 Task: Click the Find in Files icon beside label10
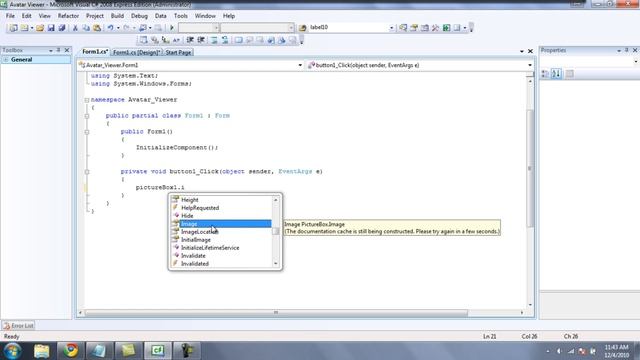[x=302, y=28]
